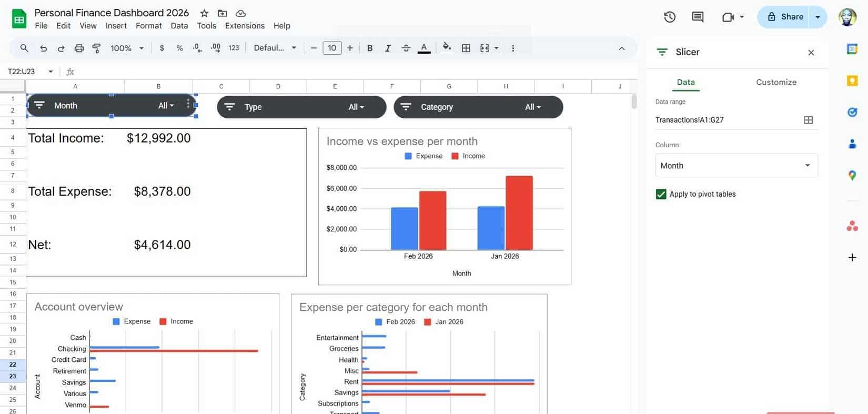Screen dimensions: 868x414
Task: Select the Income vs expense per month chart
Action: tap(445, 207)
